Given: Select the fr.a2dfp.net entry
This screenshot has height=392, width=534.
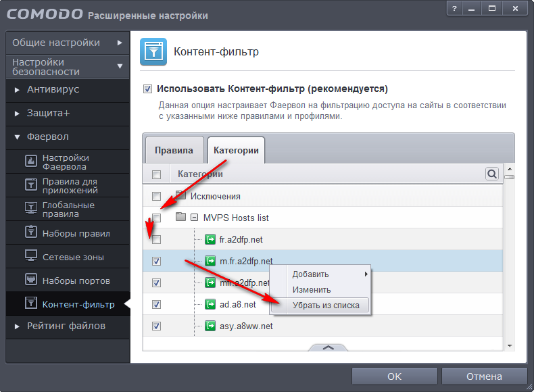Looking at the screenshot, I should click(x=322, y=239).
